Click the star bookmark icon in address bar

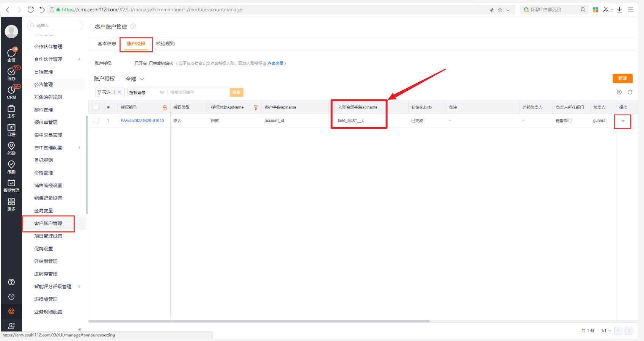pos(500,10)
